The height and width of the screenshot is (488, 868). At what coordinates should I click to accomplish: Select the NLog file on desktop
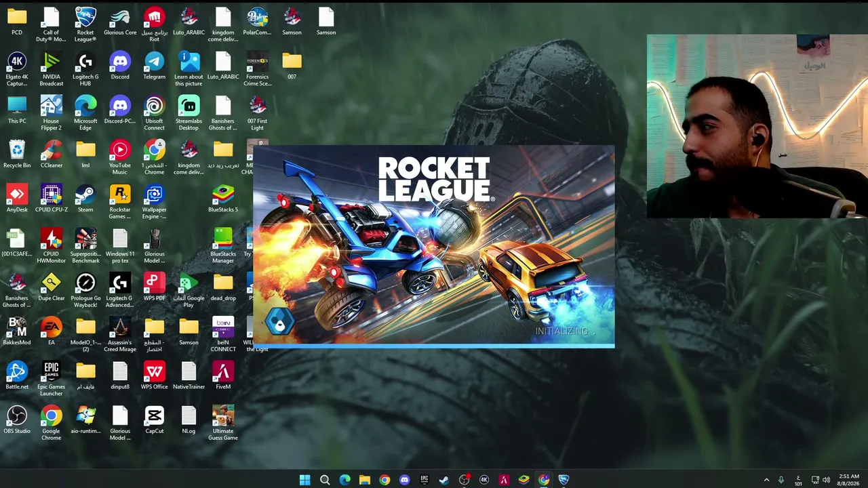click(189, 420)
